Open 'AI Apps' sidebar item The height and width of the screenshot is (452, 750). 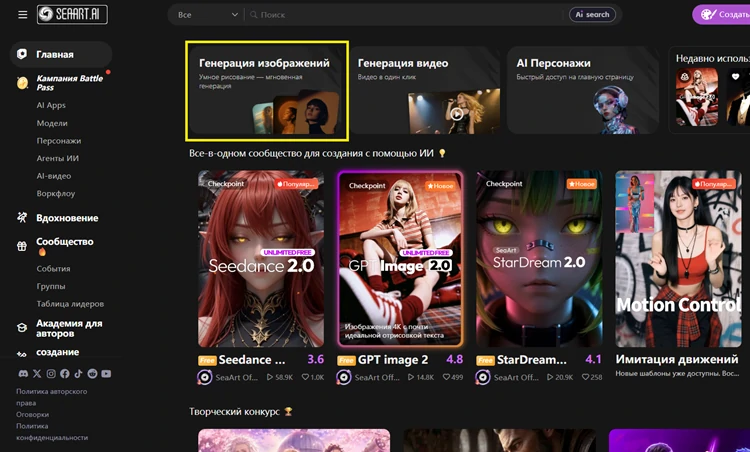click(x=51, y=105)
